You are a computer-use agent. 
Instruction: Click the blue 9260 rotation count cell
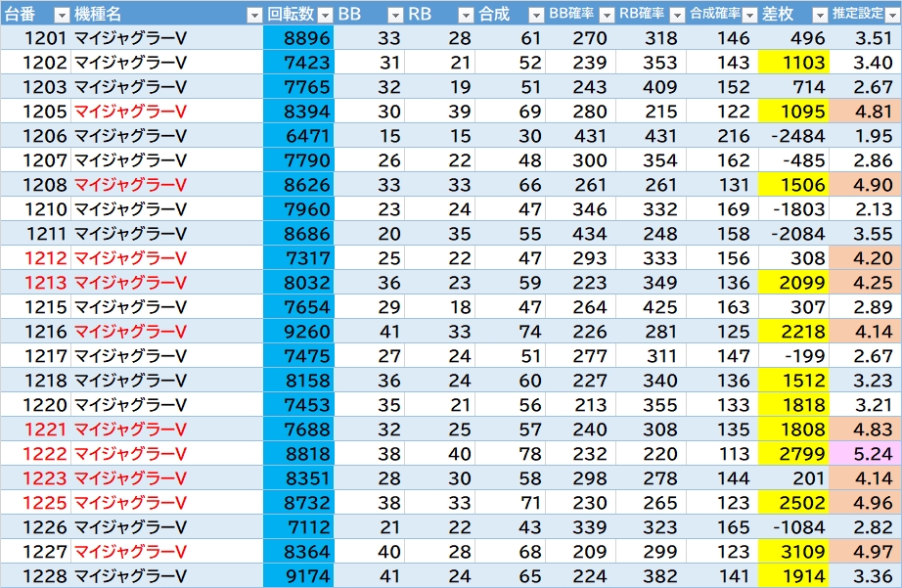(298, 332)
